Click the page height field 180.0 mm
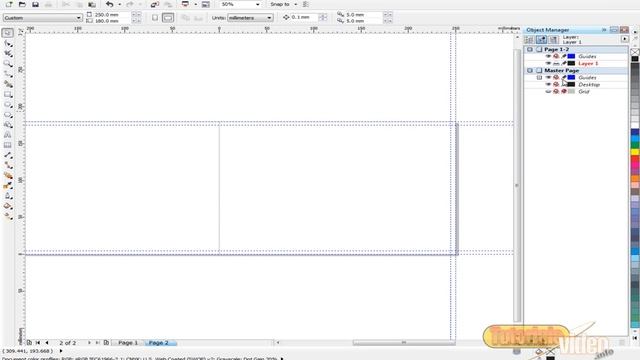The height and width of the screenshot is (360, 640). pyautogui.click(x=113, y=21)
